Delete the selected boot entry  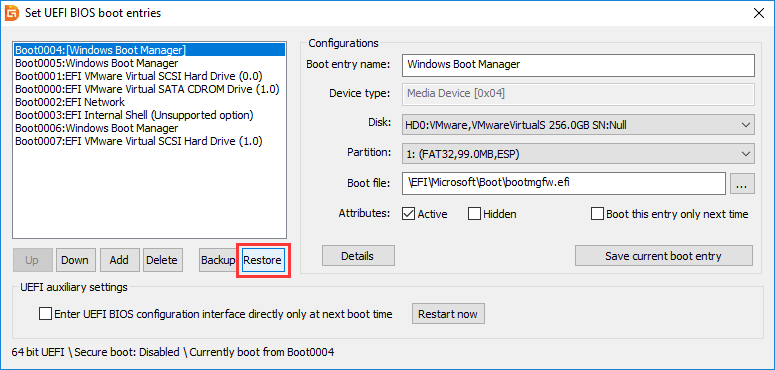point(162,260)
